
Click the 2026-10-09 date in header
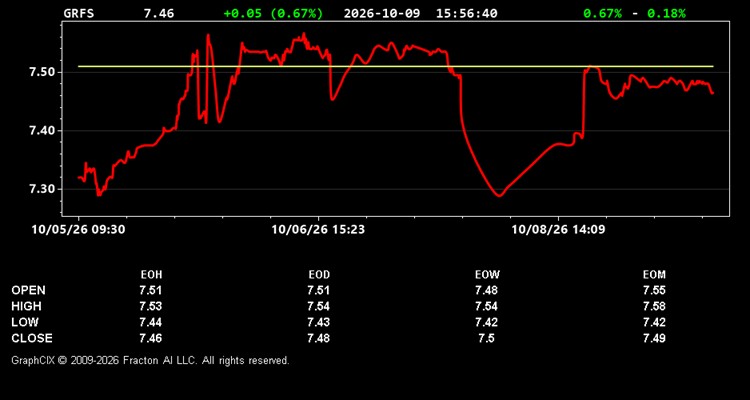382,13
